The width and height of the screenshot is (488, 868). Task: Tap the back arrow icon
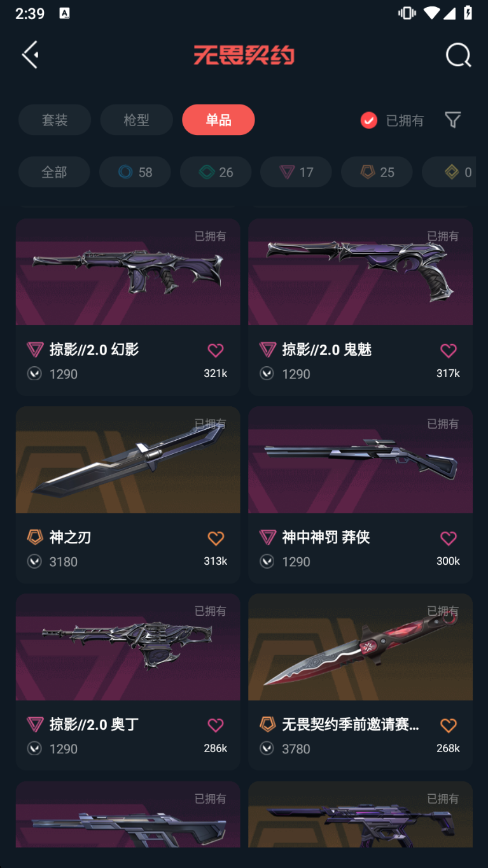(x=30, y=55)
